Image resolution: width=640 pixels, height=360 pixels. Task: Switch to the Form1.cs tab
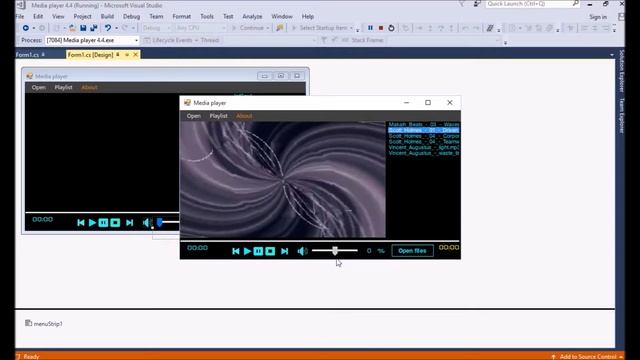pyautogui.click(x=27, y=55)
